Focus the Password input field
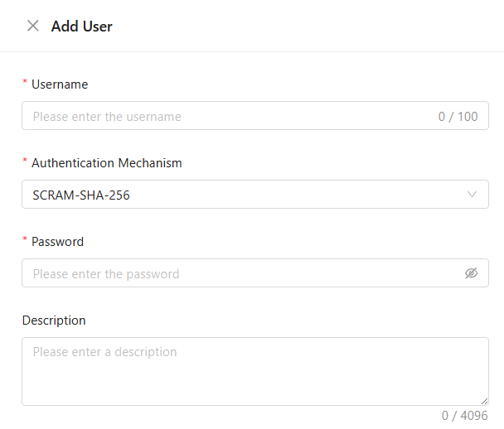 (x=255, y=273)
